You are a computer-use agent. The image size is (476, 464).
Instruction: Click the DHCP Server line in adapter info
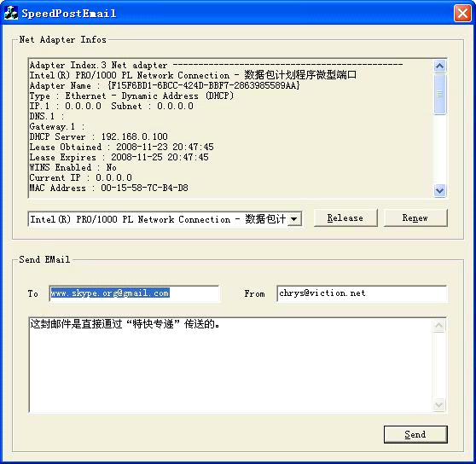click(x=99, y=136)
